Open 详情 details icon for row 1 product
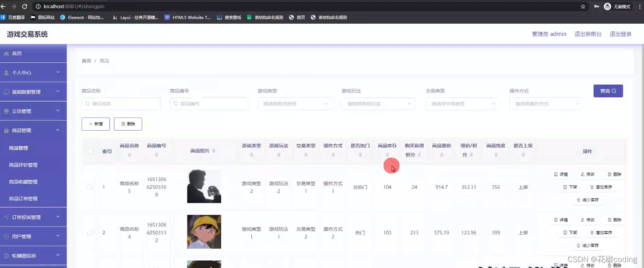 point(556,174)
